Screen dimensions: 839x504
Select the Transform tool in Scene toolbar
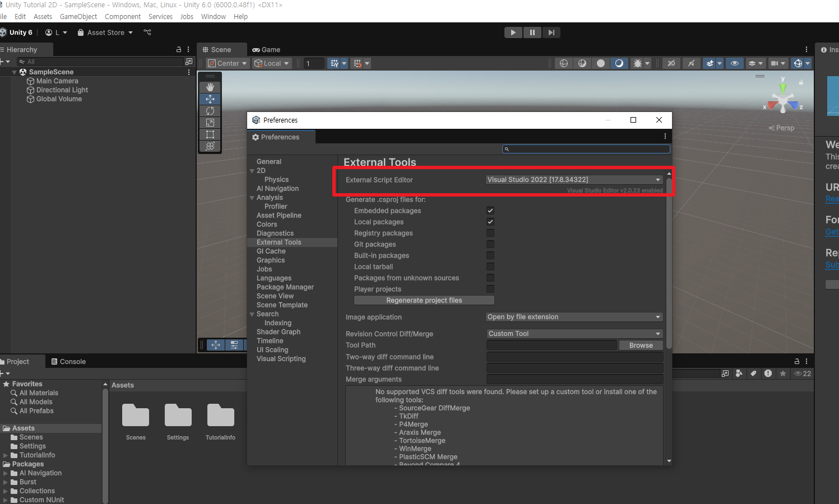(x=210, y=146)
